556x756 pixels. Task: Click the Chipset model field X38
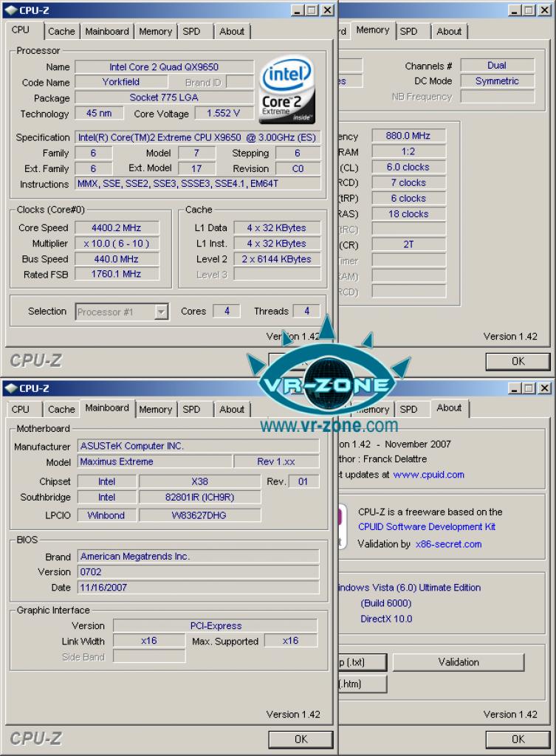click(x=199, y=481)
